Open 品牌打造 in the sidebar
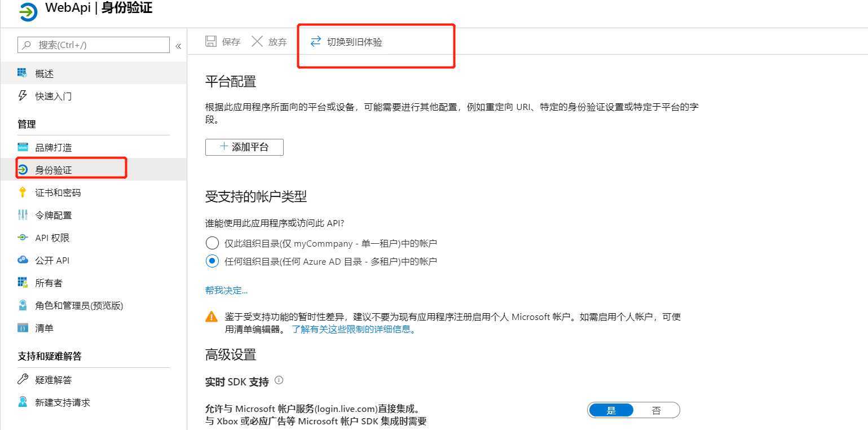This screenshot has height=430, width=868. (94, 147)
